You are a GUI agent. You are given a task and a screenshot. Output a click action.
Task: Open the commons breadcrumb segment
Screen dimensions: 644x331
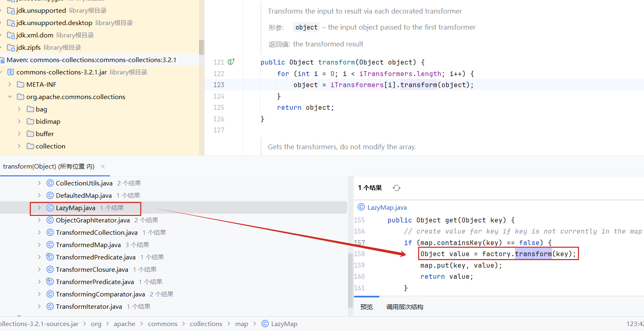pos(163,324)
